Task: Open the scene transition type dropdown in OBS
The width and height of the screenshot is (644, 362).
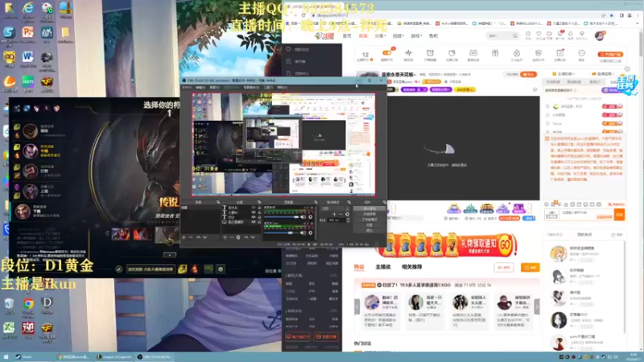Action: coord(334,208)
